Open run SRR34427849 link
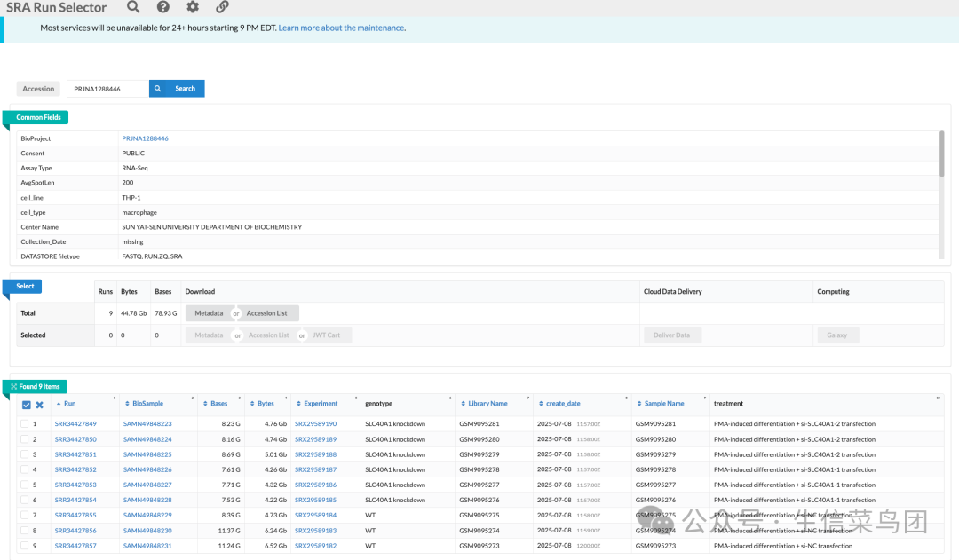Viewport: 959px width, 560px height. [x=75, y=423]
